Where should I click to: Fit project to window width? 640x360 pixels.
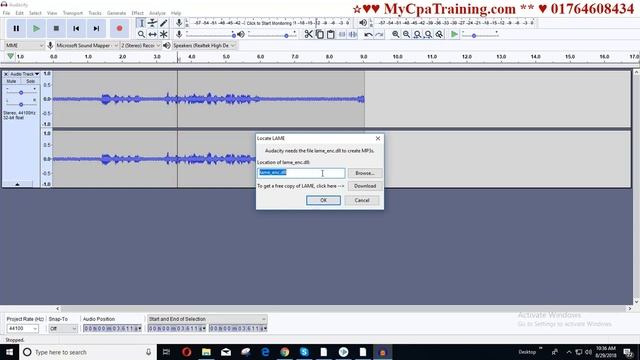tap(428, 34)
